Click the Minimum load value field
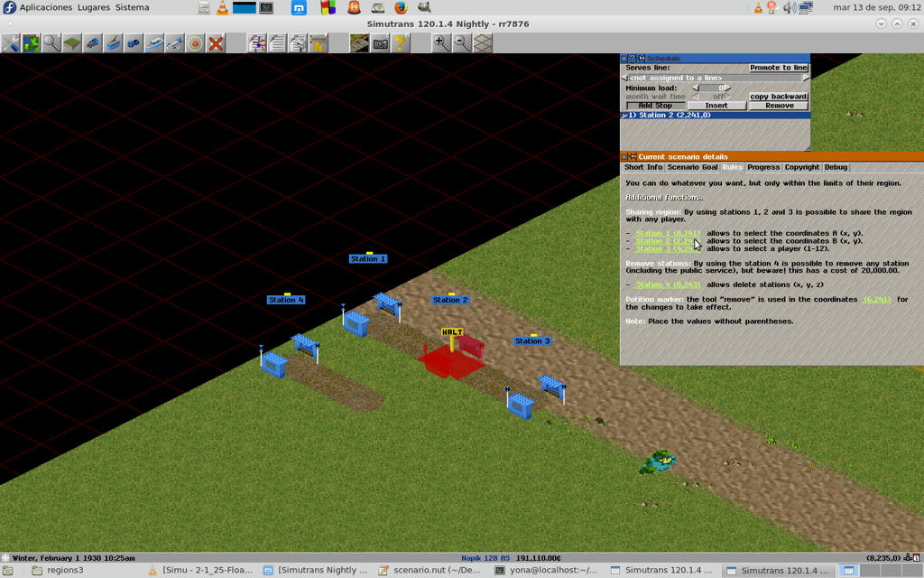Image resolution: width=924 pixels, height=578 pixels. (x=712, y=88)
